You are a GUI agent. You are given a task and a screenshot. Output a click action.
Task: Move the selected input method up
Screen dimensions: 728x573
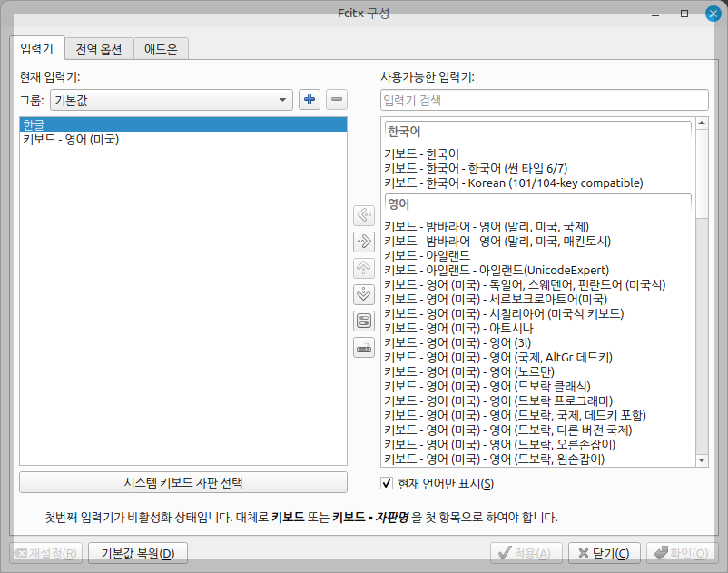(x=364, y=268)
